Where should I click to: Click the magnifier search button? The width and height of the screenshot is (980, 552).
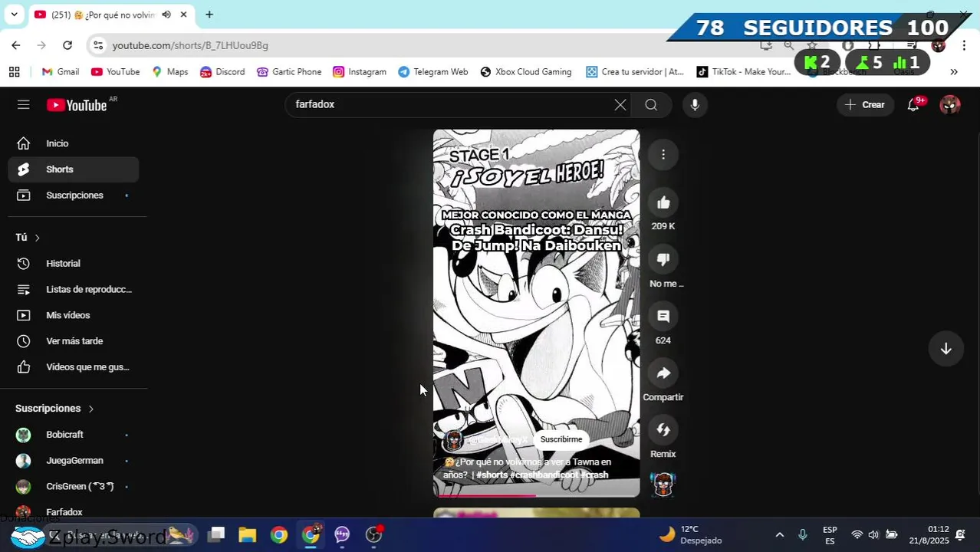click(651, 105)
